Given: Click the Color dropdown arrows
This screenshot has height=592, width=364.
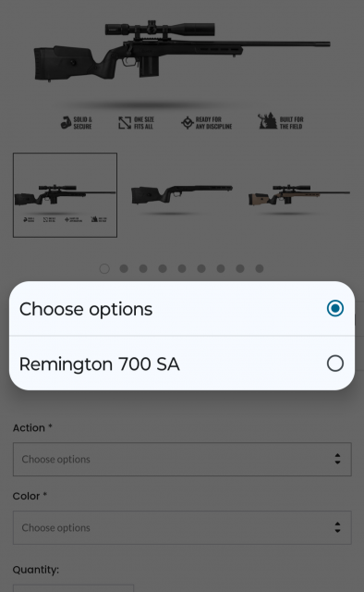Looking at the screenshot, I should point(337,527).
